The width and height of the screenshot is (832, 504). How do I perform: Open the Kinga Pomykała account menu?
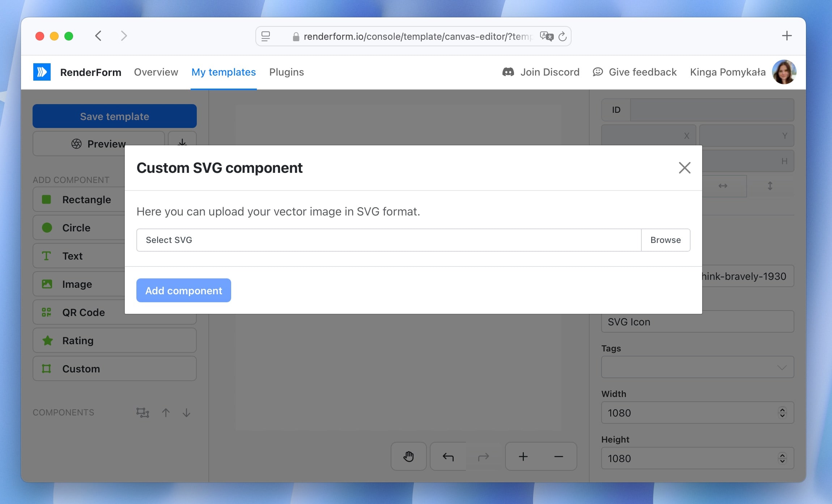tap(728, 72)
